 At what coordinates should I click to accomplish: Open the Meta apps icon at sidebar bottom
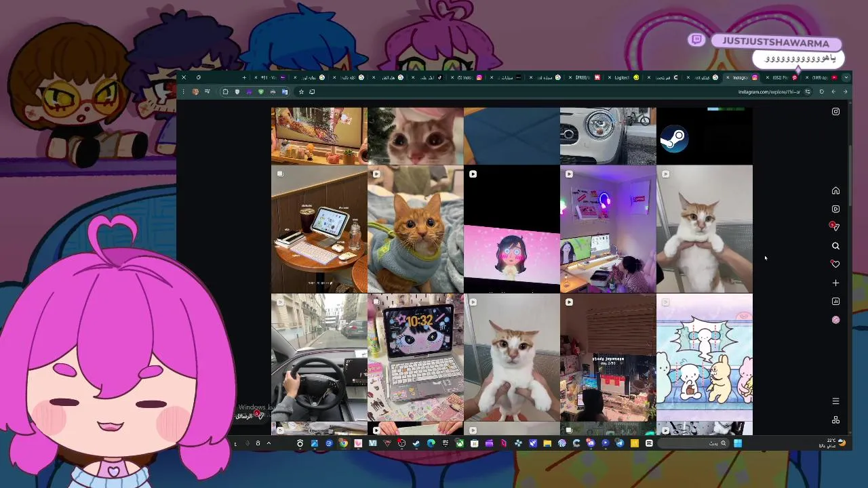tap(835, 420)
